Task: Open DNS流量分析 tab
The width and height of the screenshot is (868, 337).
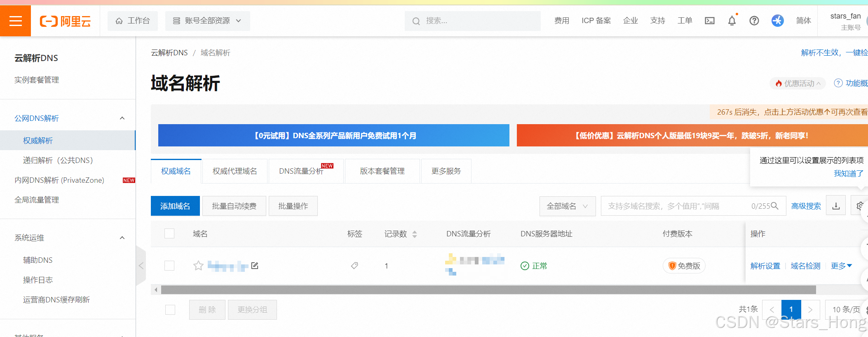Action: [306, 171]
